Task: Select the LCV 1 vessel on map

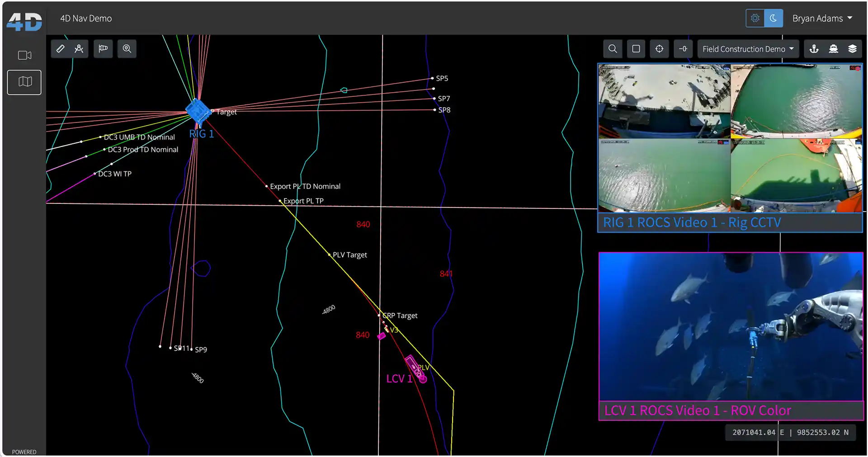Action: [415, 368]
